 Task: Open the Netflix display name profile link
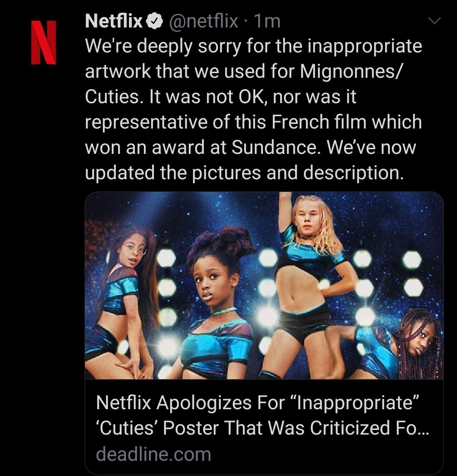click(x=114, y=21)
